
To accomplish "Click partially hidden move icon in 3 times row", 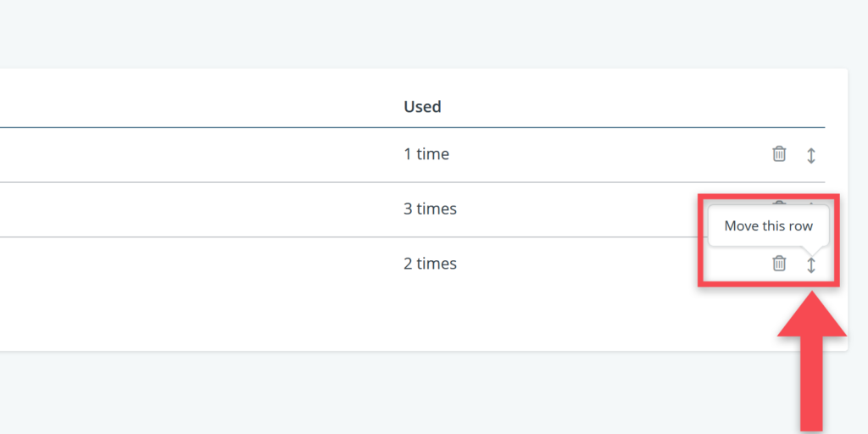I will tap(811, 203).
